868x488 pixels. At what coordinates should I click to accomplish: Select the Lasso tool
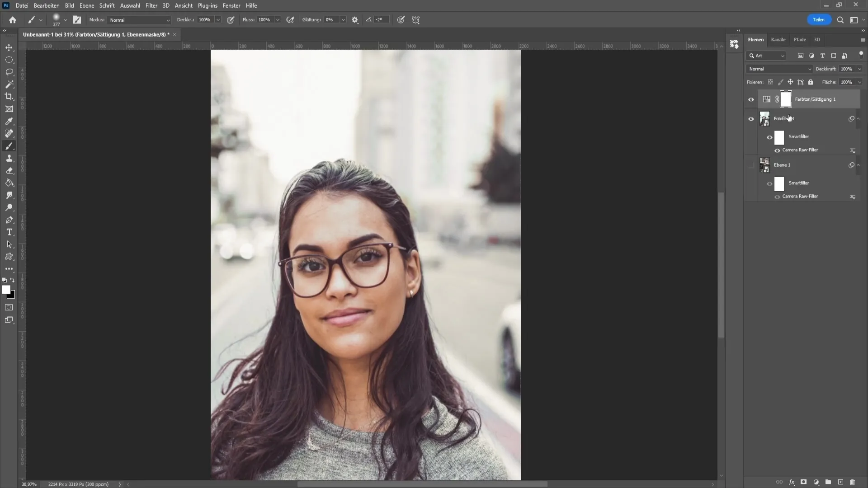pos(9,71)
